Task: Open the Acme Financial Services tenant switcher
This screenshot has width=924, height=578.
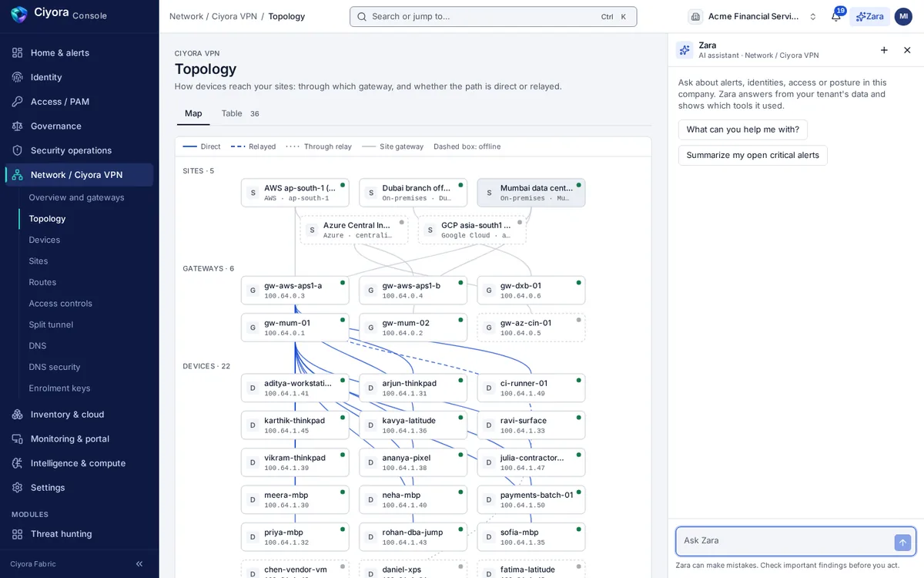Action: click(x=753, y=16)
